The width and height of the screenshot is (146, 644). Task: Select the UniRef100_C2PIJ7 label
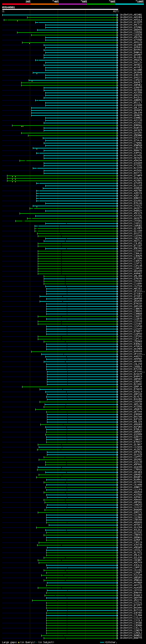click(x=131, y=339)
